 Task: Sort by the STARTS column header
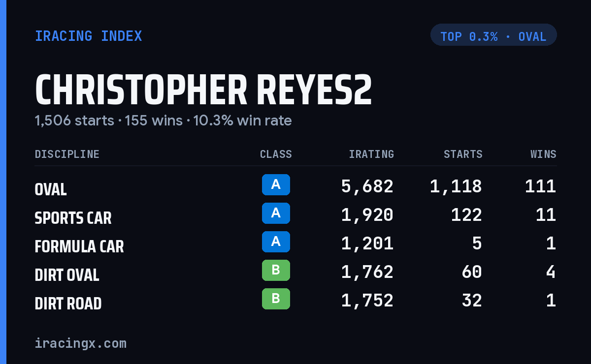coord(463,154)
